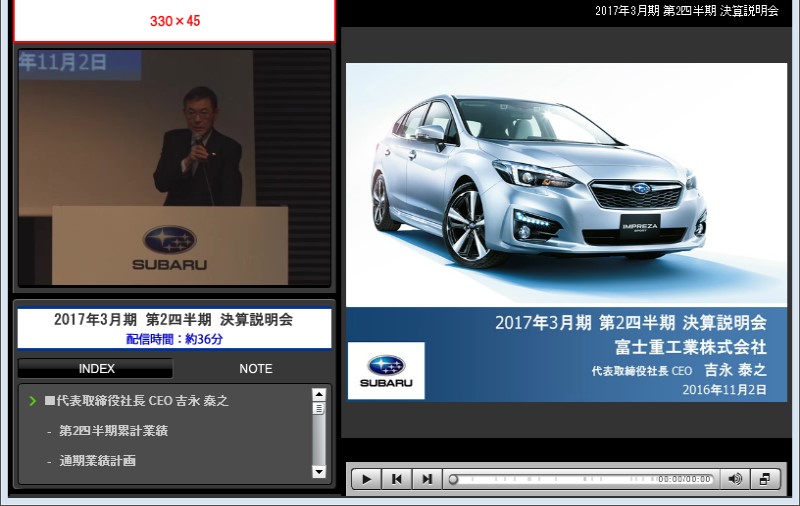This screenshot has height=506, width=800.
Task: Switch to the INDEX tab
Action: click(96, 368)
